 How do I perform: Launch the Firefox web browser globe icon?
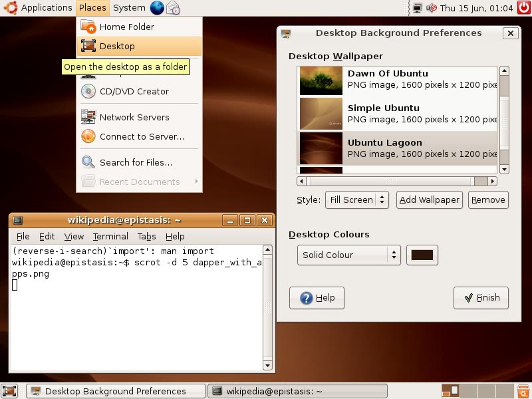click(x=157, y=7)
